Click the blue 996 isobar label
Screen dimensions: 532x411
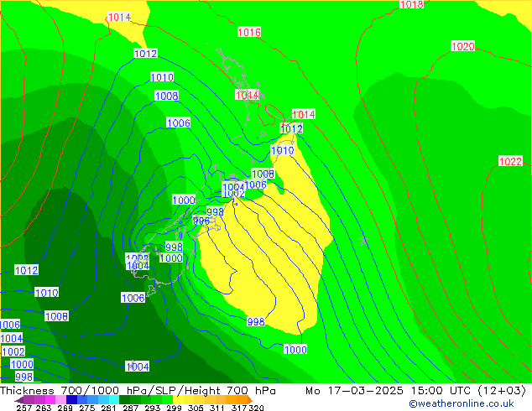[x=201, y=221]
